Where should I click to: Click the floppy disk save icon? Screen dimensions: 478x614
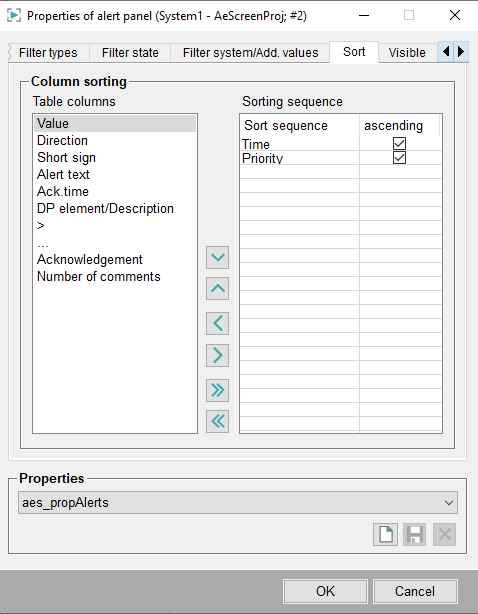tap(415, 535)
